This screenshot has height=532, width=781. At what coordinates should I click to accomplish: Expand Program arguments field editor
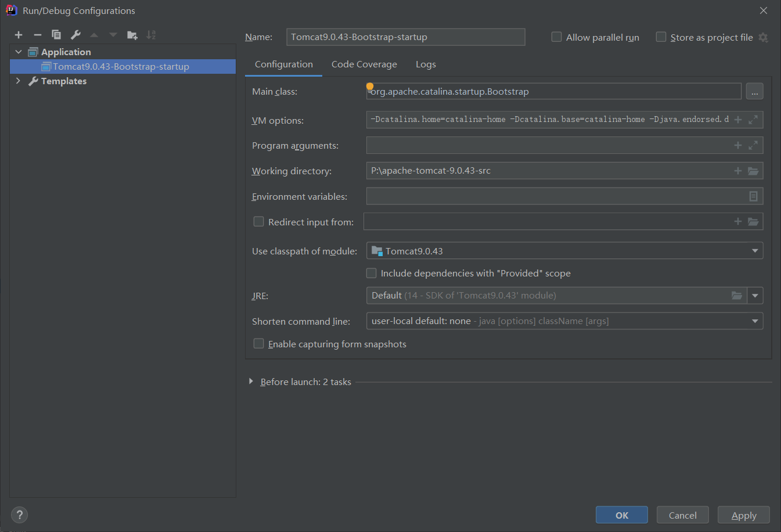tap(753, 145)
